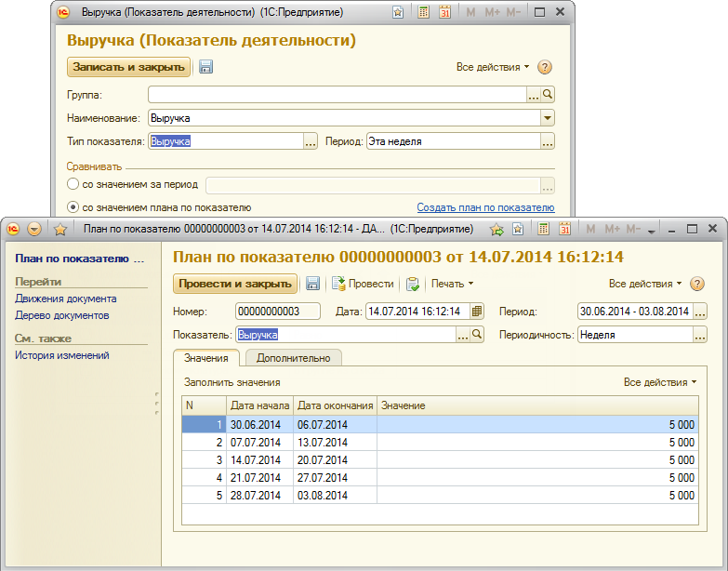Open ellipsis selector for Тип показателя
Screen dimensions: 728x571
[311, 141]
